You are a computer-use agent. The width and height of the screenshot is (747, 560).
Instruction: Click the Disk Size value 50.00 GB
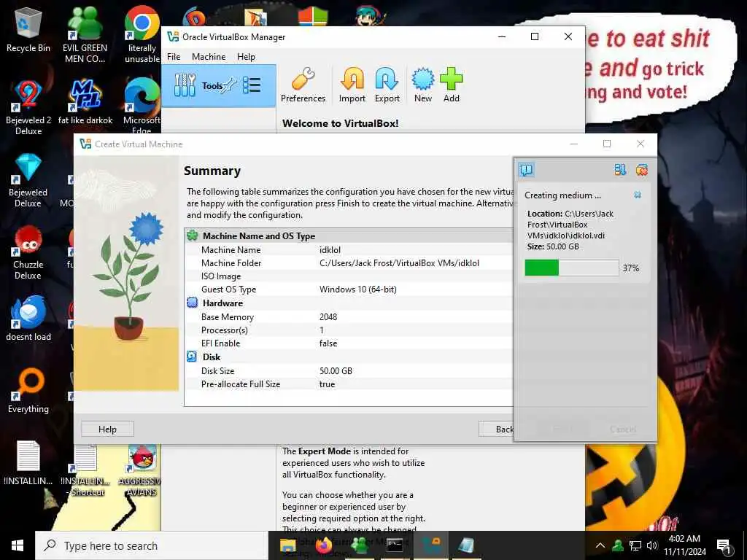[x=336, y=371]
